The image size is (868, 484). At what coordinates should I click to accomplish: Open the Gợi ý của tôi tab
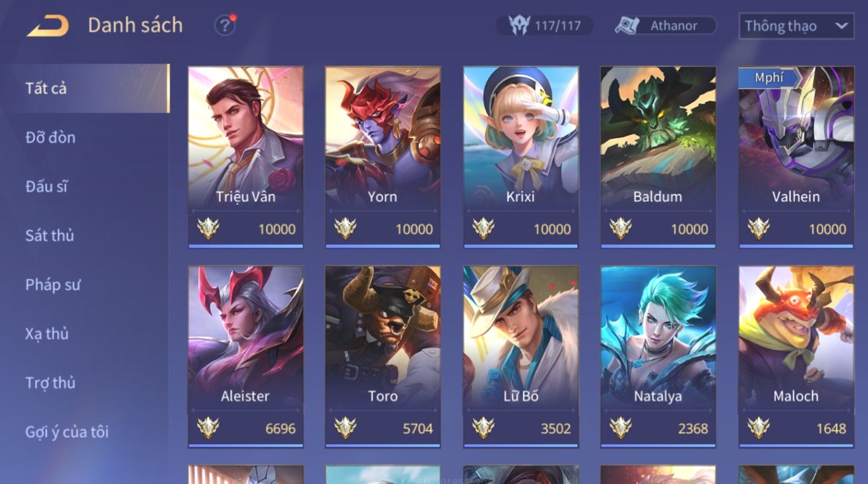[67, 432]
